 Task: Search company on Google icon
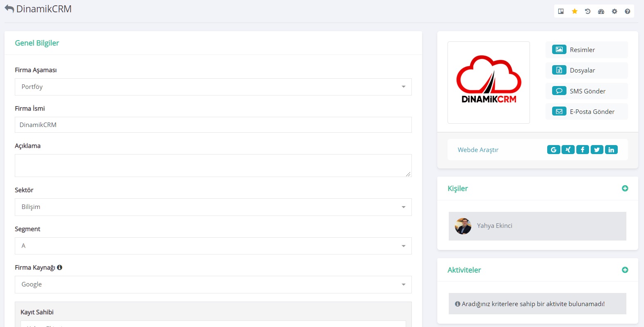[x=553, y=150]
